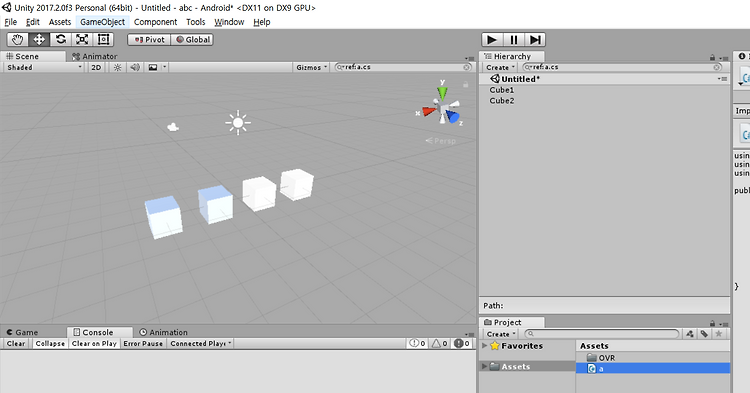Open Hierarchy Create dropdown
The width and height of the screenshot is (750, 393).
(x=500, y=67)
